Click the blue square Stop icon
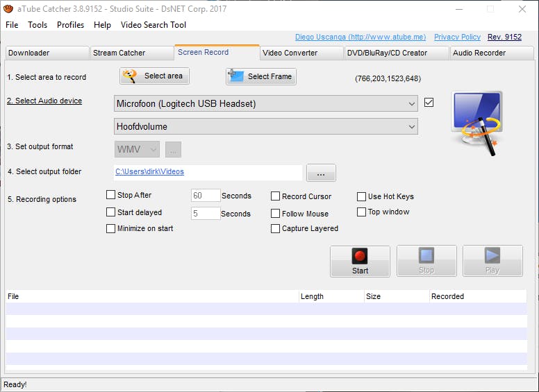This screenshot has width=539, height=392. [x=426, y=256]
